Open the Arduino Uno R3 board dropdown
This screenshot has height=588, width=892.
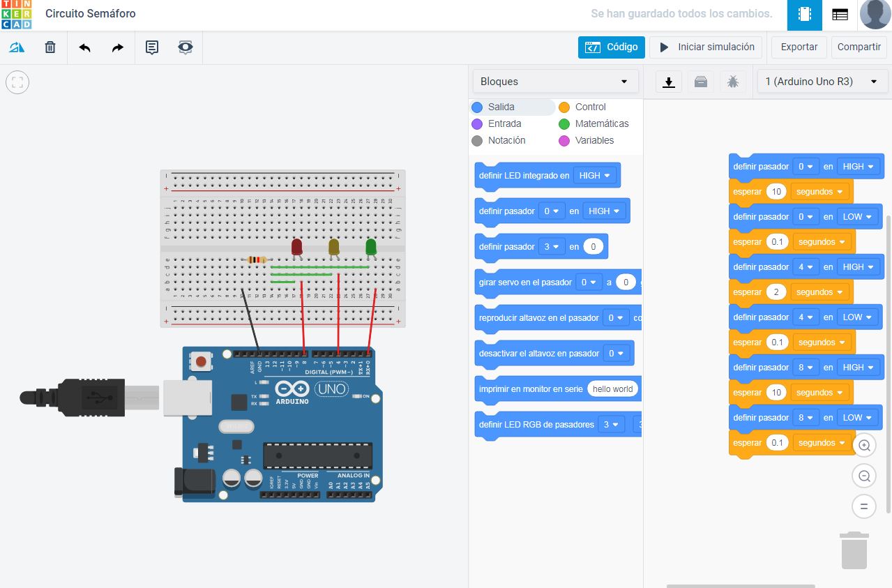(x=822, y=81)
